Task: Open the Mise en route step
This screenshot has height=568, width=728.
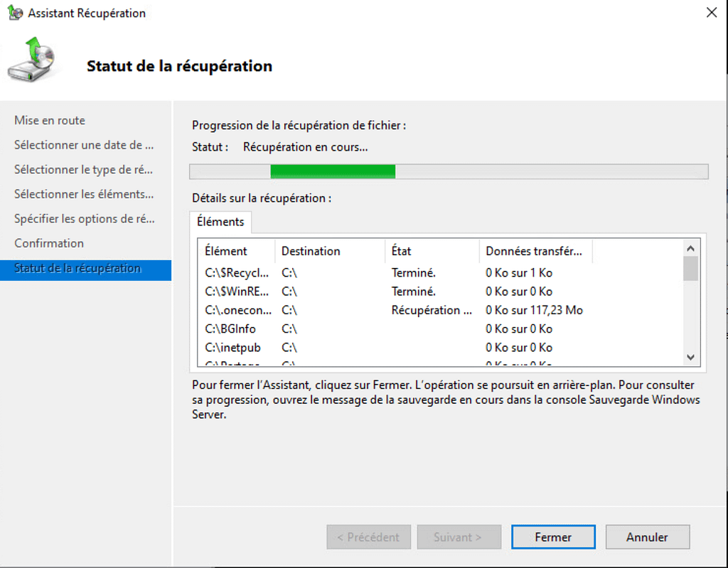Action: click(50, 121)
